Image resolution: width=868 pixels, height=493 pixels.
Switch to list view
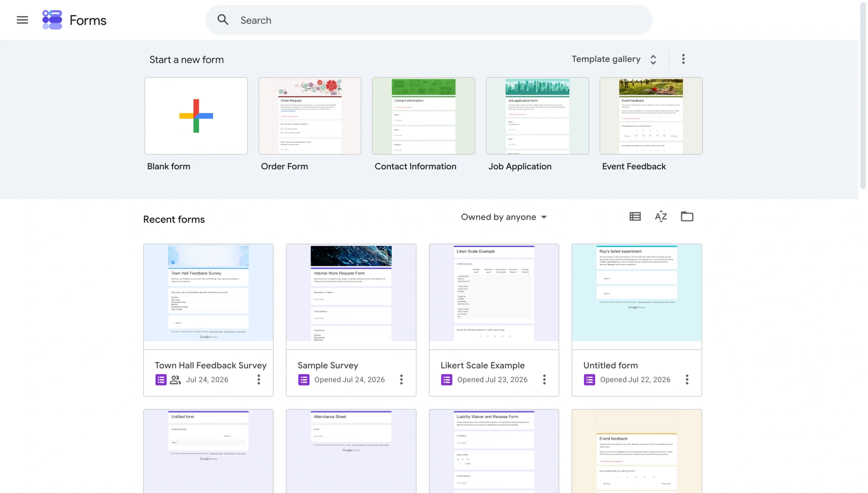[635, 216]
